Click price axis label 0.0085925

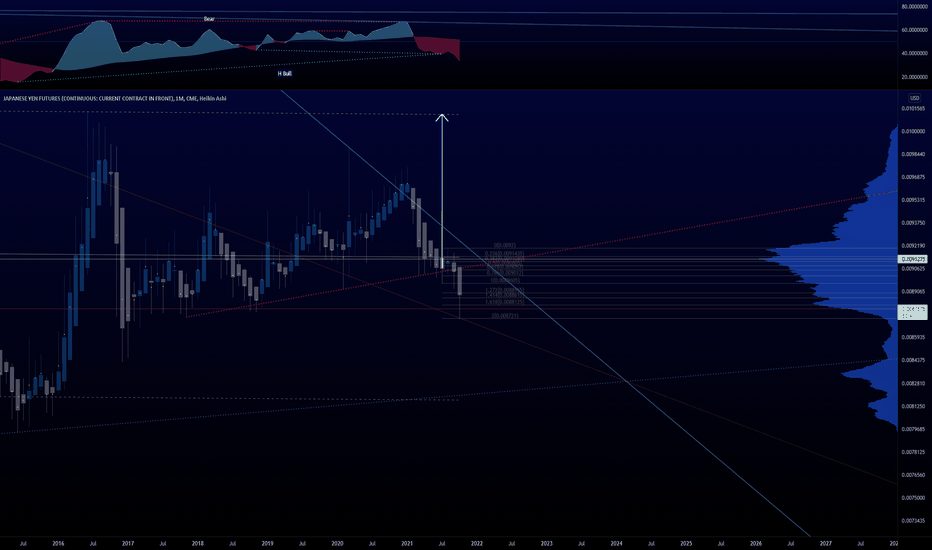pyautogui.click(x=913, y=337)
